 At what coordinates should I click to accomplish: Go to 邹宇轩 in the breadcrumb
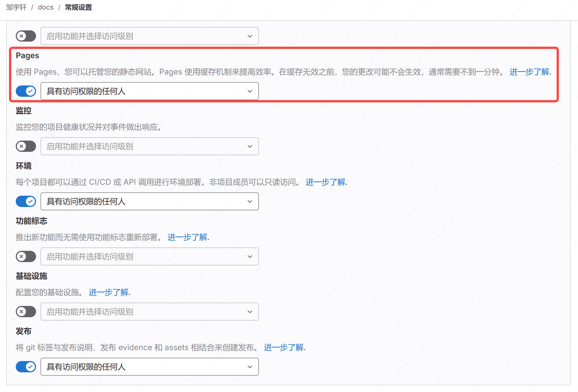coord(16,8)
